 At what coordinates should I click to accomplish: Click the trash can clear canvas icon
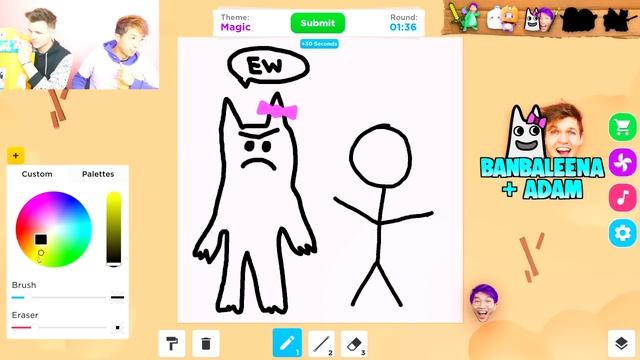coord(206,343)
